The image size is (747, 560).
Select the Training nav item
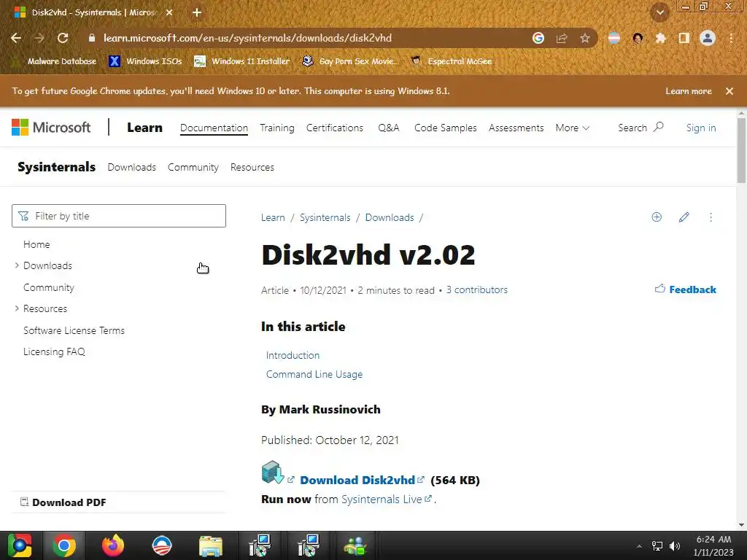point(276,128)
